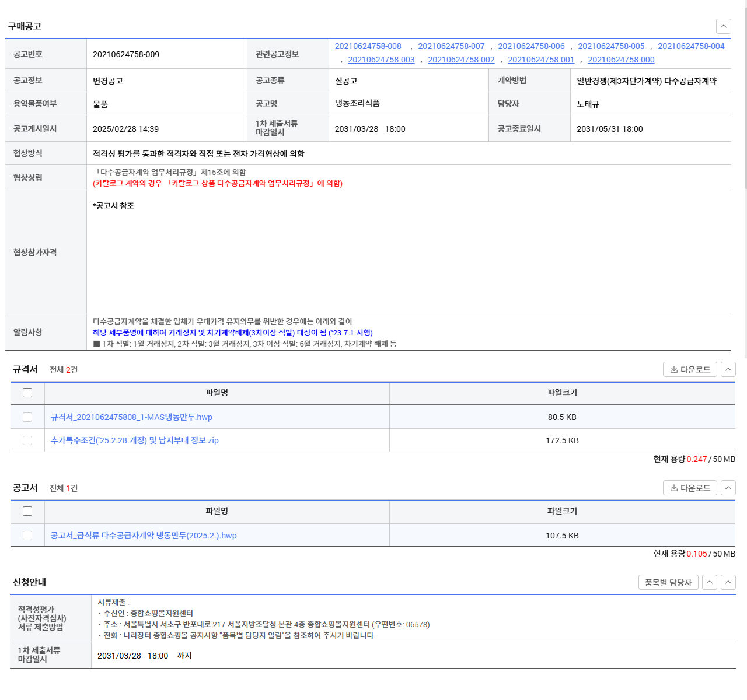
Task: Check the 공고서_급식류 hwp file checkbox
Action: click(27, 535)
